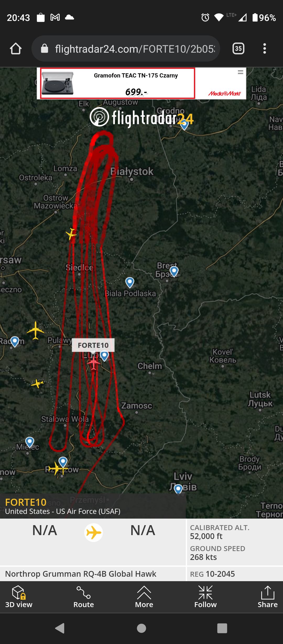Click the flightradar24 logo
Image resolution: width=283 pixels, height=644 pixels.
pyautogui.click(x=141, y=118)
